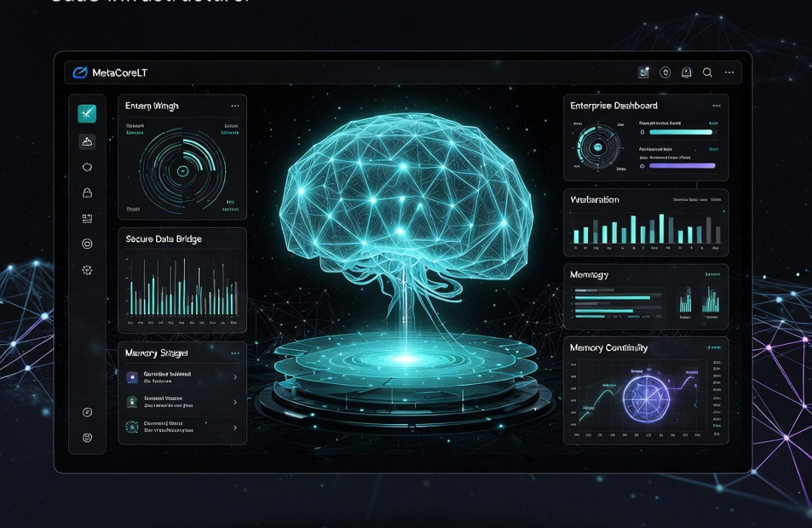The image size is (812, 528).
Task: Expand the first Memory Stiaget list item
Action: 235,377
